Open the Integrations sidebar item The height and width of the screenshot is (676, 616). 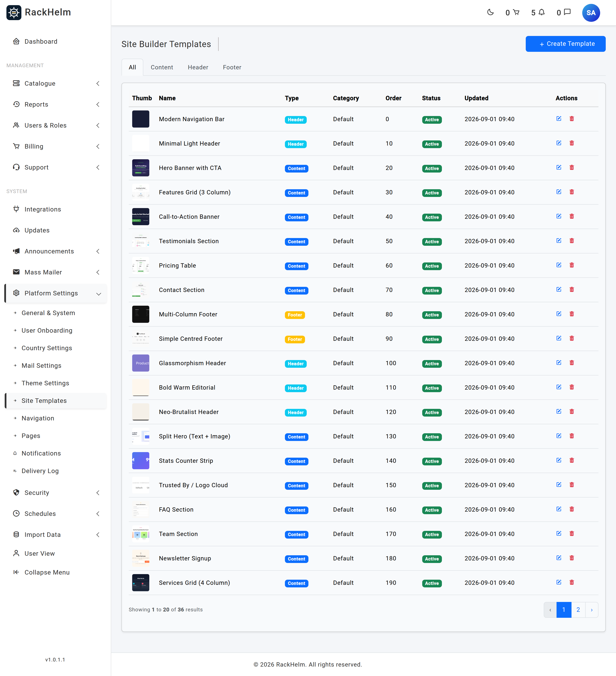pyautogui.click(x=56, y=209)
